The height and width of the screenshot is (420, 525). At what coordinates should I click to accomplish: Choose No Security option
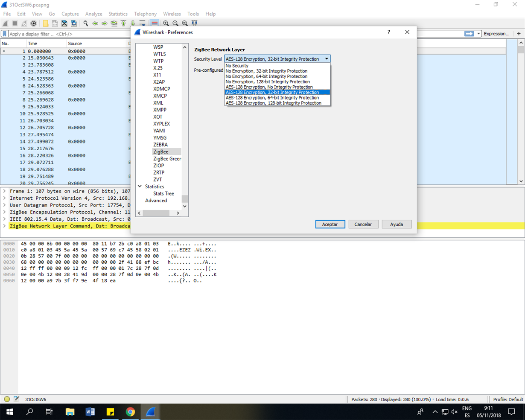click(x=277, y=66)
